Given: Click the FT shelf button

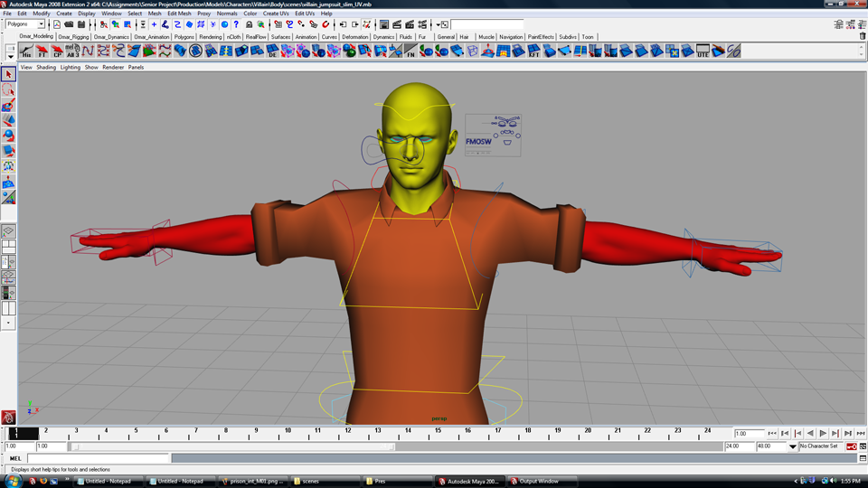Looking at the screenshot, I should [42, 51].
